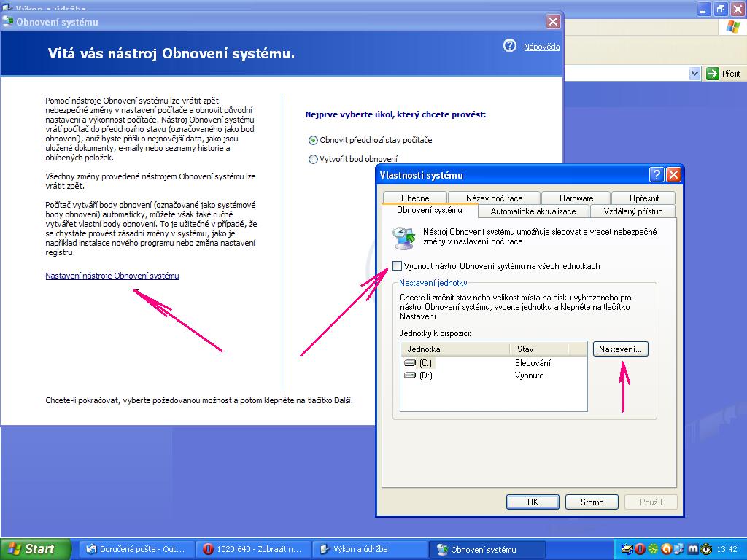This screenshot has width=747, height=560.
Task: Click the green ICQ flower tray icon
Action: (x=652, y=549)
